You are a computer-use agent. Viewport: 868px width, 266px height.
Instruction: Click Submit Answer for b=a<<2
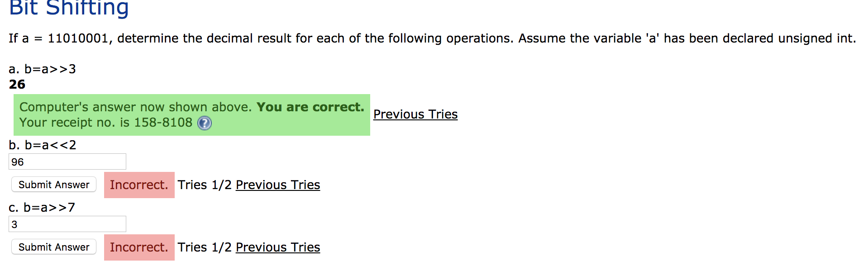53,184
